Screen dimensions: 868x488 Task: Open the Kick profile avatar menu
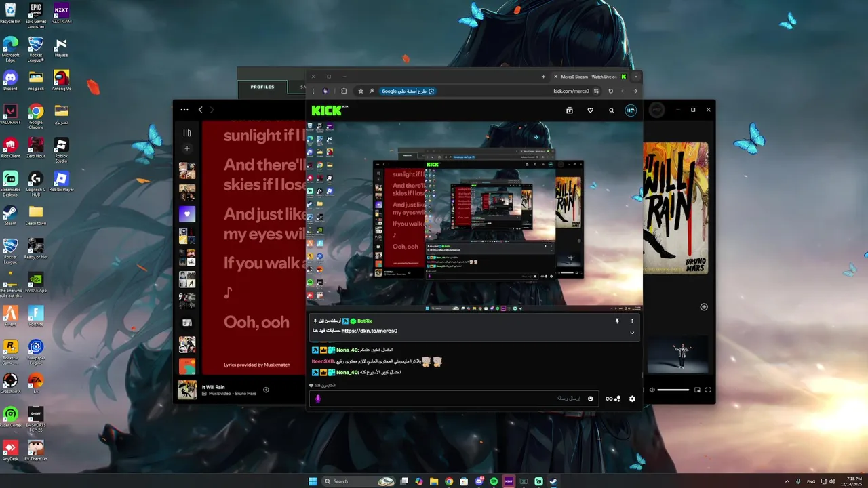click(x=631, y=110)
